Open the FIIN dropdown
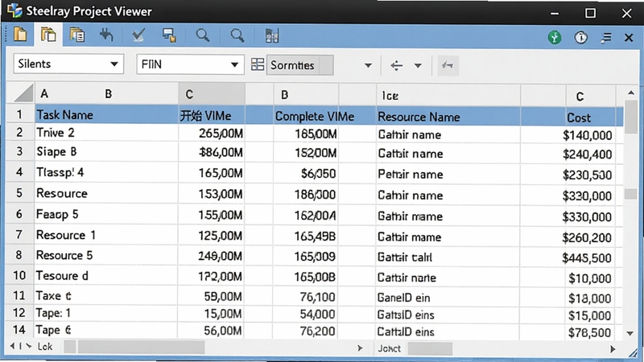The image size is (644, 362). [190, 64]
